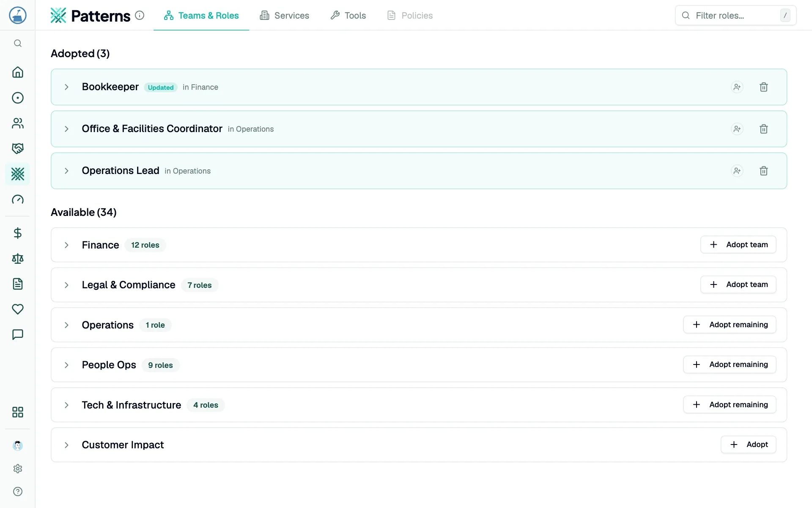Delete the Bookkeeper role
Image resolution: width=812 pixels, height=508 pixels.
coord(764,87)
